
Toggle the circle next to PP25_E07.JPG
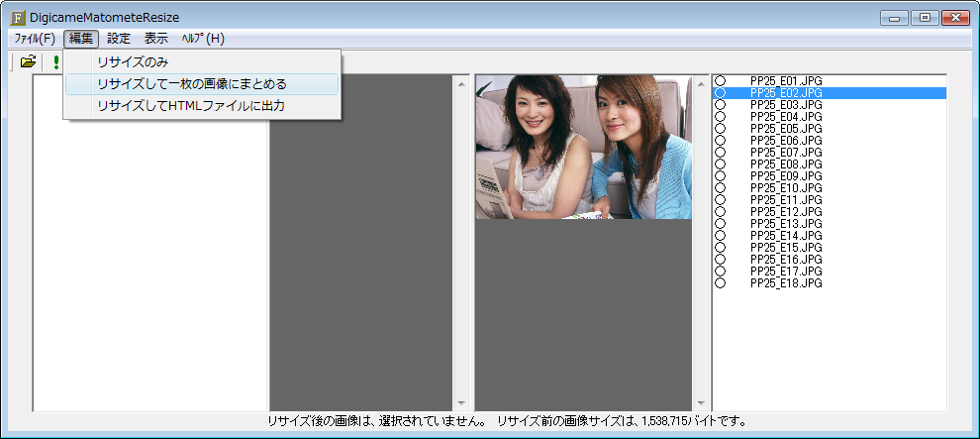[720, 152]
